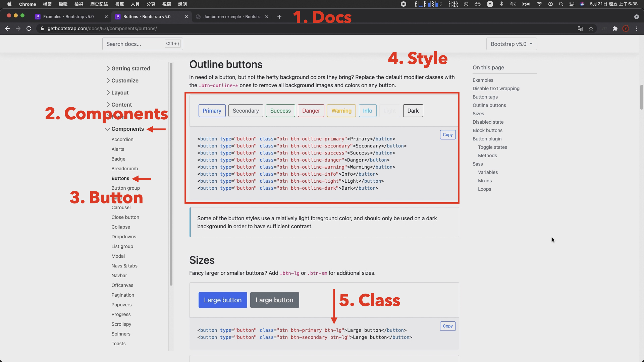644x362 pixels.
Task: Click the Dark outline button
Action: (x=413, y=111)
